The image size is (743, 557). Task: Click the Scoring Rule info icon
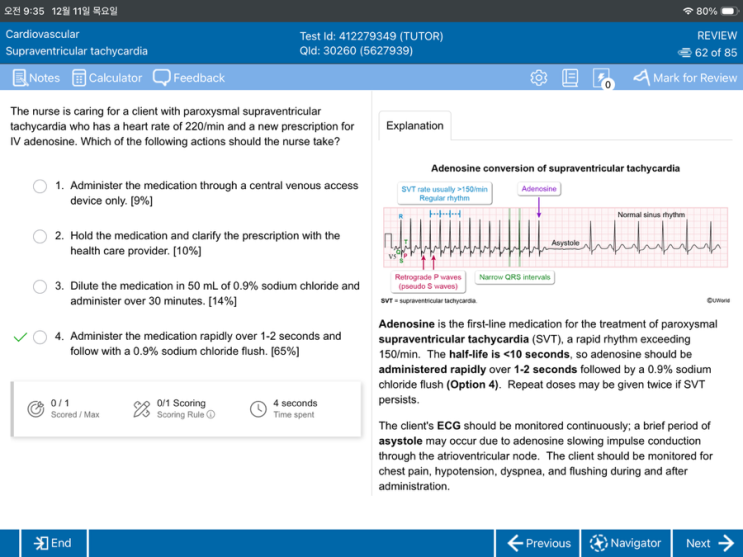point(211,414)
